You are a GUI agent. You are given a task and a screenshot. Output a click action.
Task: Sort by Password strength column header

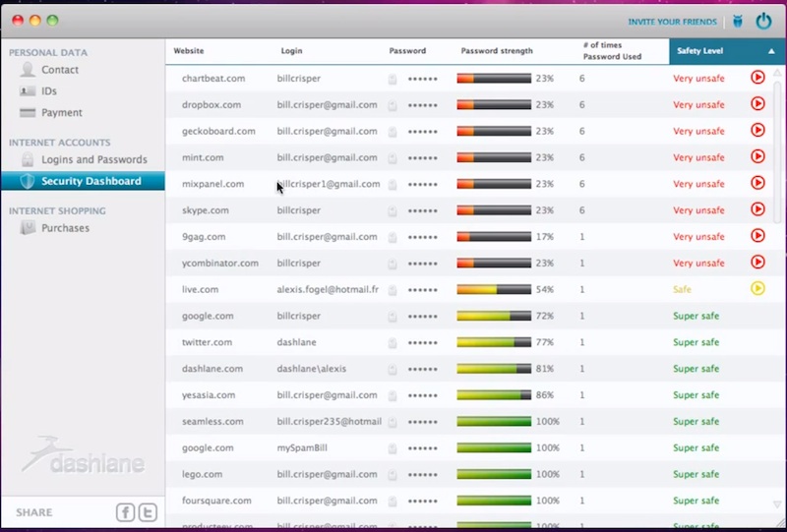pos(497,51)
